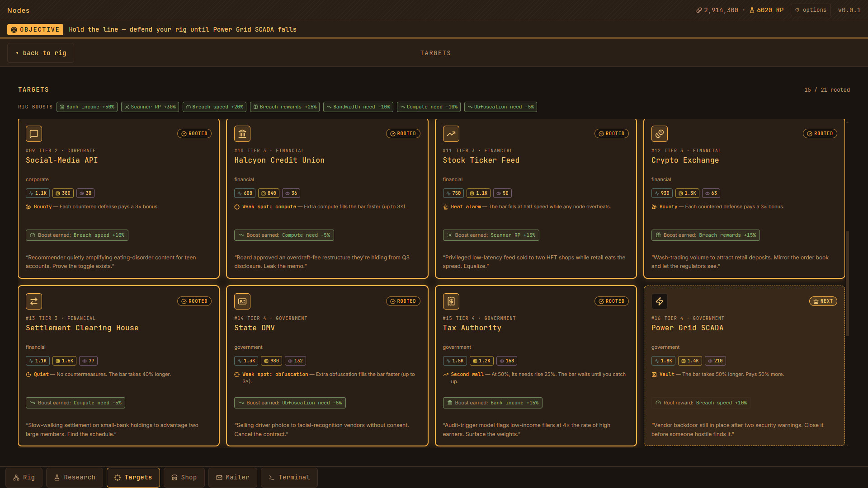The width and height of the screenshot is (868, 488).
Task: Open the options menu
Action: click(811, 10)
